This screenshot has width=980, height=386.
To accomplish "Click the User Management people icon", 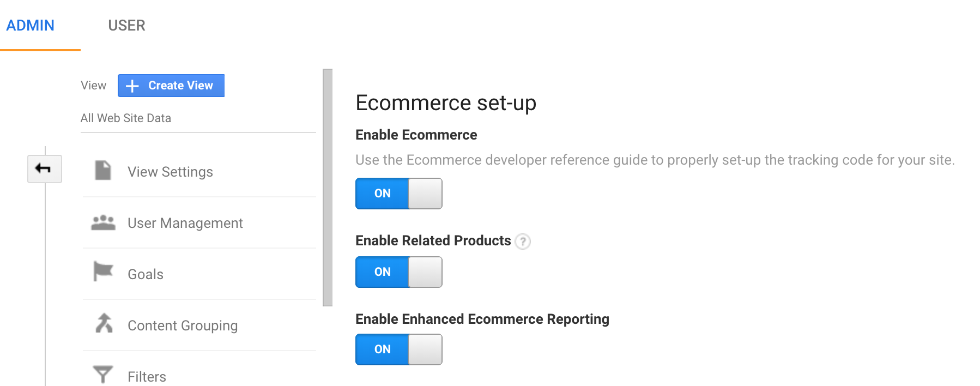I will 103,222.
